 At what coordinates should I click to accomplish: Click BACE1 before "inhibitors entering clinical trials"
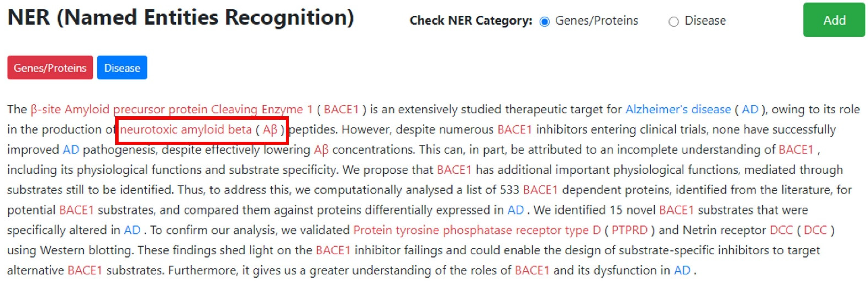point(515,130)
